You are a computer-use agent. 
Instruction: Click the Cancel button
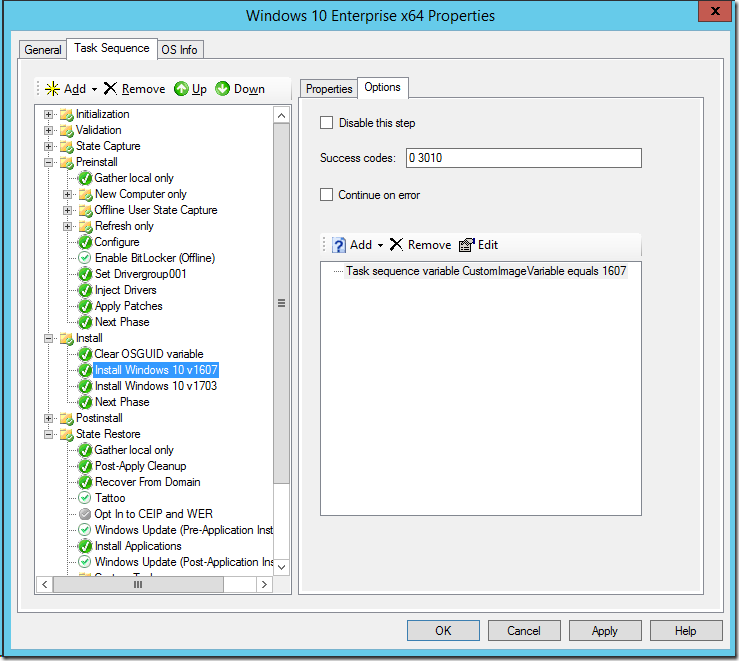tap(524, 631)
